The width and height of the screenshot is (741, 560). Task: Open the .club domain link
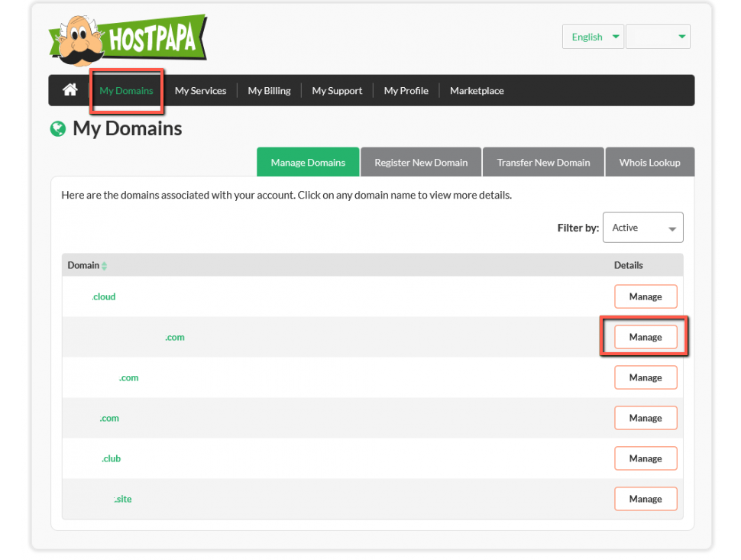click(111, 458)
